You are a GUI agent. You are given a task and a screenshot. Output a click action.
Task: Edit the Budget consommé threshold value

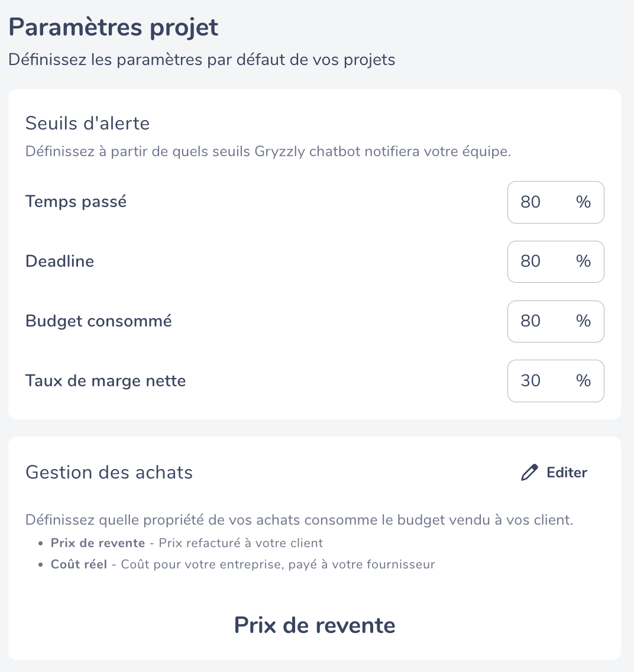(x=555, y=321)
